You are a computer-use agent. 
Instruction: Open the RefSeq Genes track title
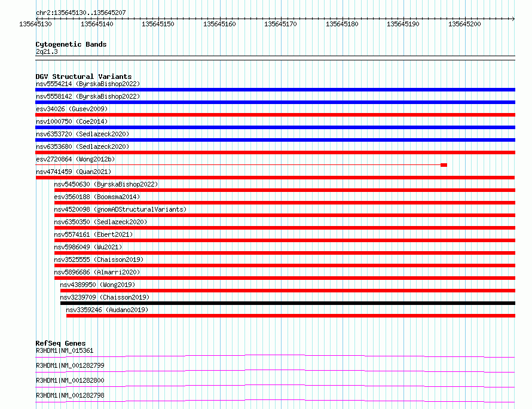[x=60, y=343]
